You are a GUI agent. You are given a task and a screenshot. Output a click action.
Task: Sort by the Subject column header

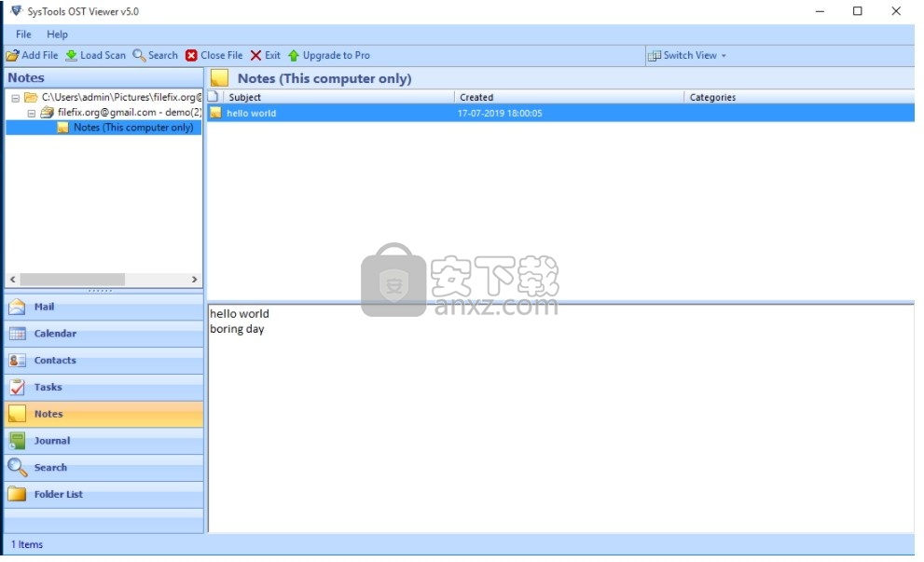pyautogui.click(x=338, y=97)
